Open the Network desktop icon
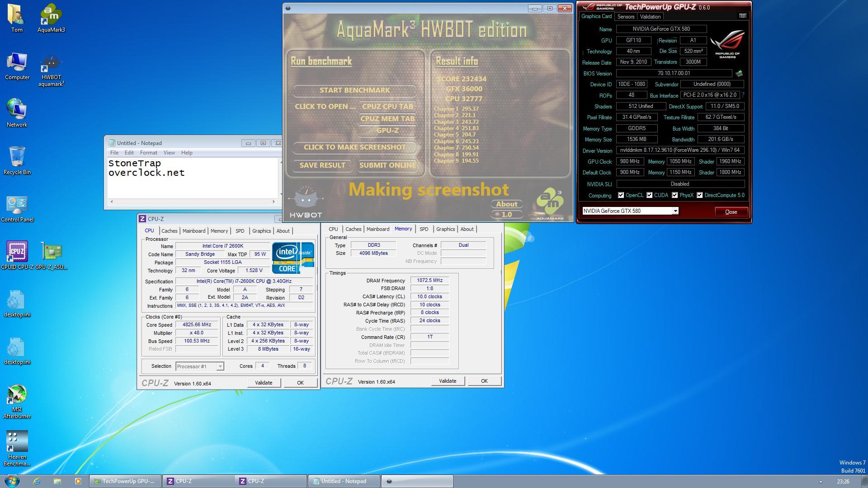This screenshot has width=868, height=488. point(17,113)
